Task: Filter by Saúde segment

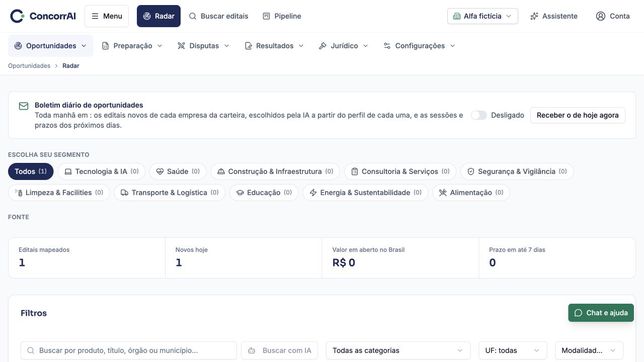Action: pos(178,171)
